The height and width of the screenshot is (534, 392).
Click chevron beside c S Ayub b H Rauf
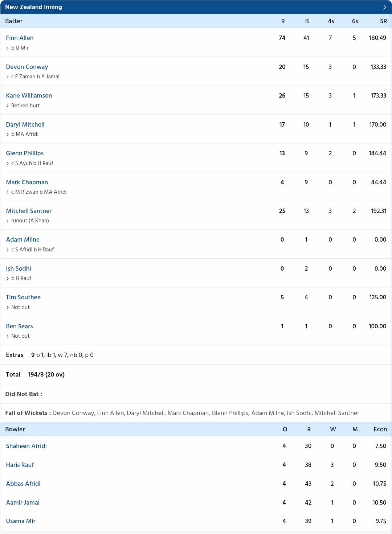tap(8, 164)
